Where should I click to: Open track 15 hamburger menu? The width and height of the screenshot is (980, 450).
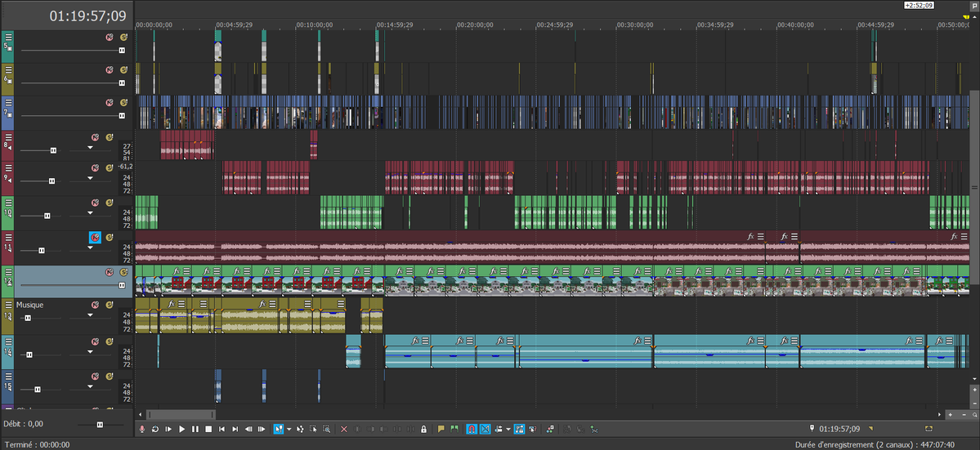9,376
